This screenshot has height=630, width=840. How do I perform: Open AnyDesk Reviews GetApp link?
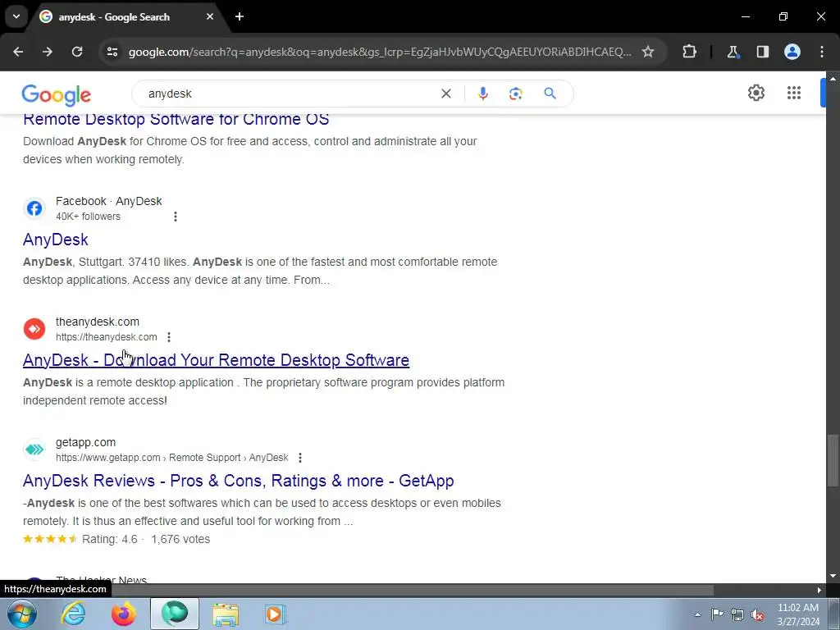239,481
